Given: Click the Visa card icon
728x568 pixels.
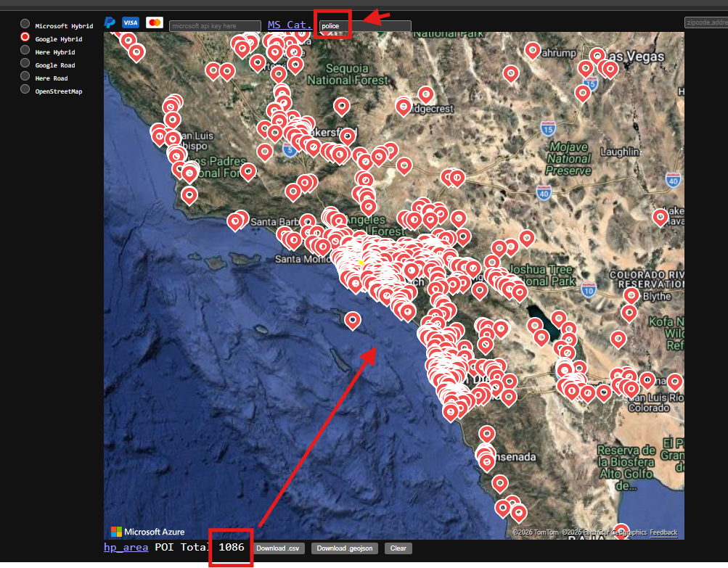Looking at the screenshot, I should point(131,23).
